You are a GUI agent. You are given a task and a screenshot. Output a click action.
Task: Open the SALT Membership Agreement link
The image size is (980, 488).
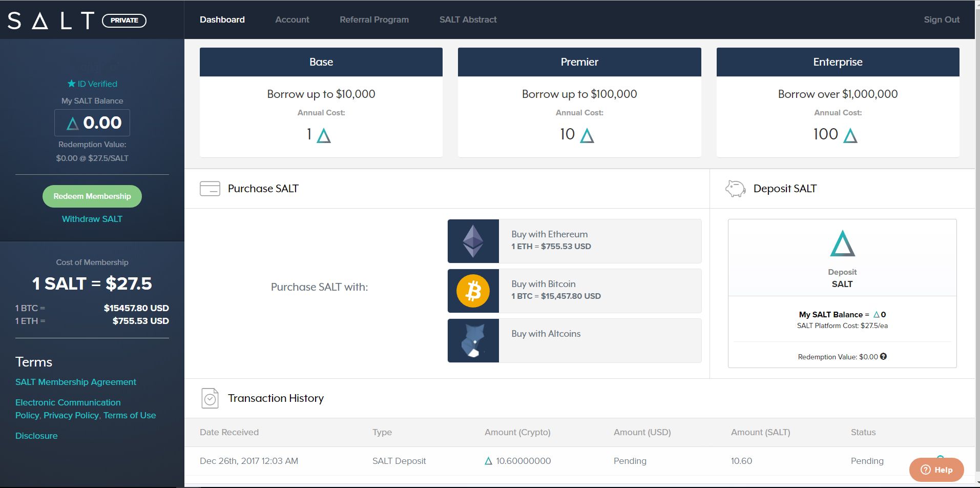pyautogui.click(x=76, y=382)
